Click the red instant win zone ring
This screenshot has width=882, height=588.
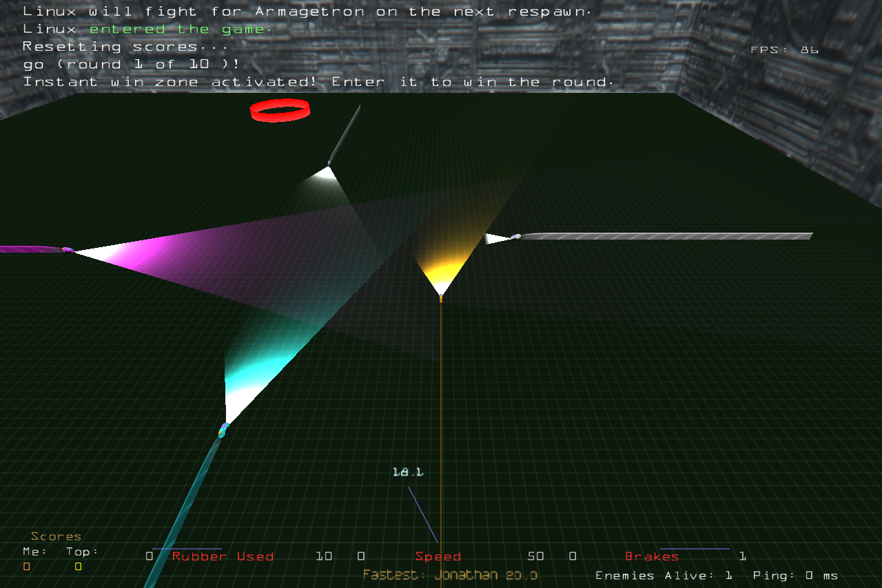tap(279, 110)
